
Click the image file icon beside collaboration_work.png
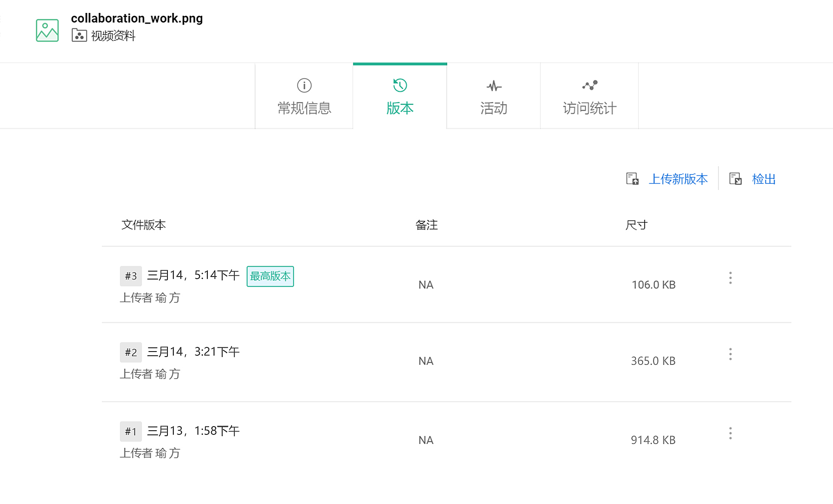click(47, 30)
